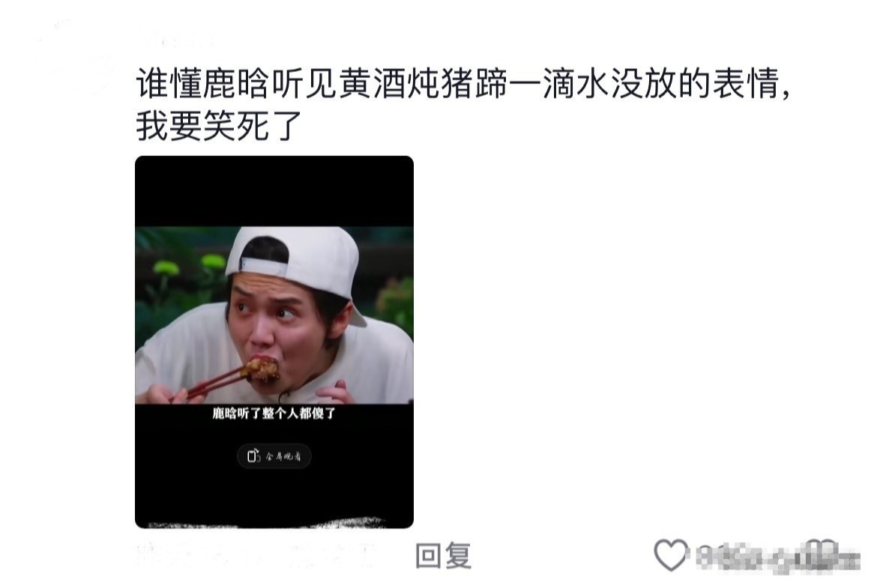Select the comment line starting with 谁懂鹿晗听见

click(464, 84)
